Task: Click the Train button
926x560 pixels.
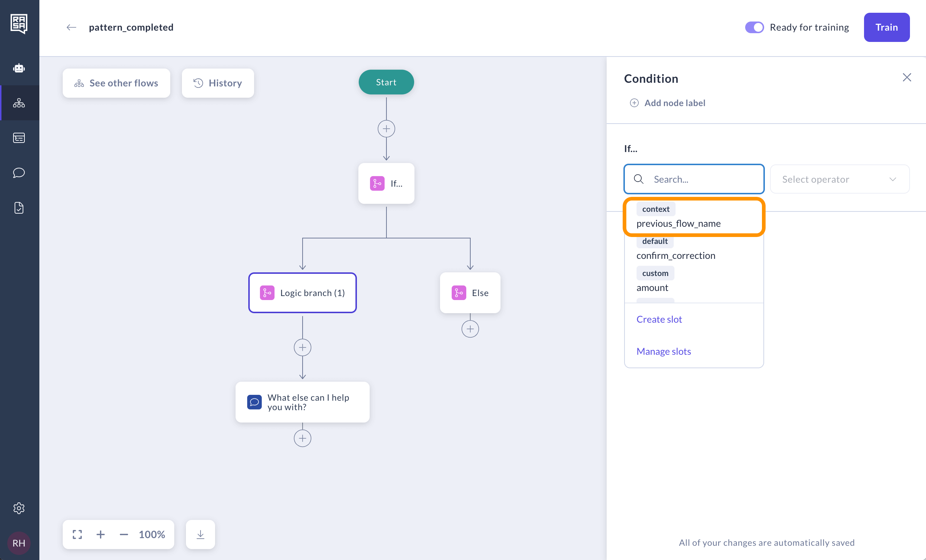Action: [x=886, y=27]
